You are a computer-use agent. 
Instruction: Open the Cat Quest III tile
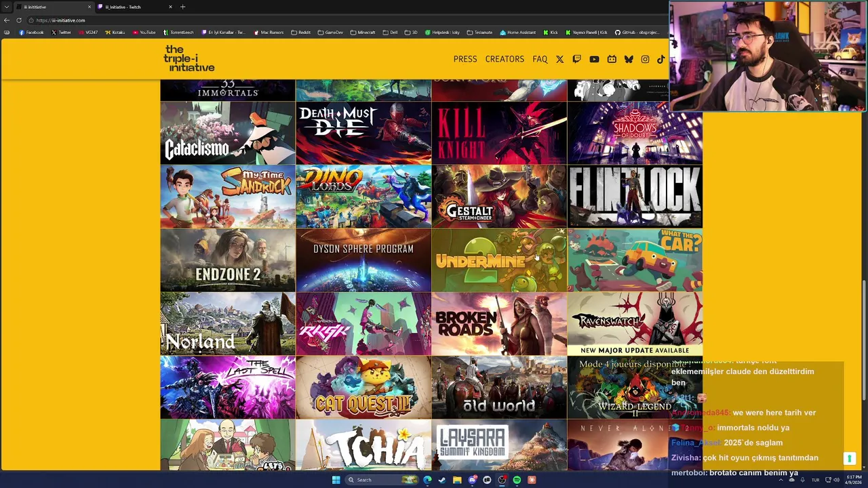[363, 388]
